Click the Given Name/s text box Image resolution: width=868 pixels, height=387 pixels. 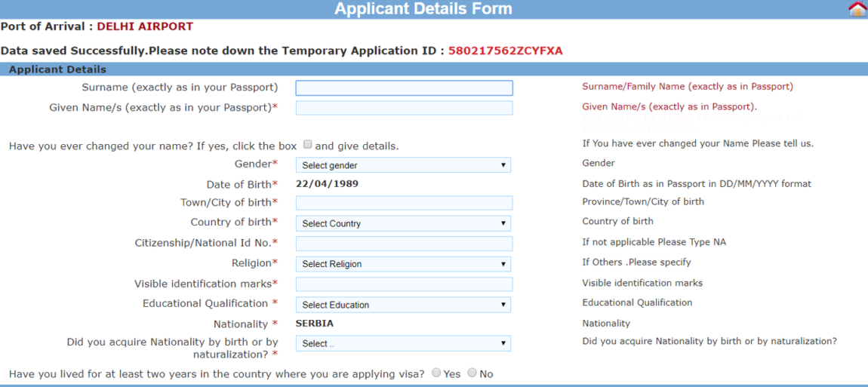[x=404, y=108]
